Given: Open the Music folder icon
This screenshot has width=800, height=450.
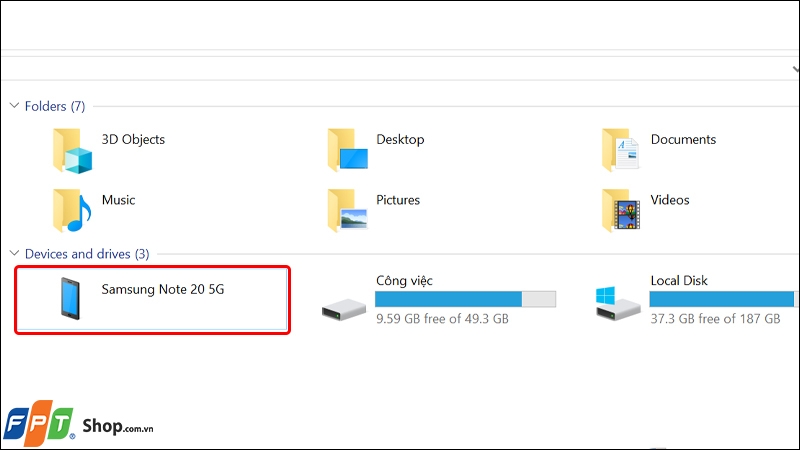Looking at the screenshot, I should tap(72, 210).
